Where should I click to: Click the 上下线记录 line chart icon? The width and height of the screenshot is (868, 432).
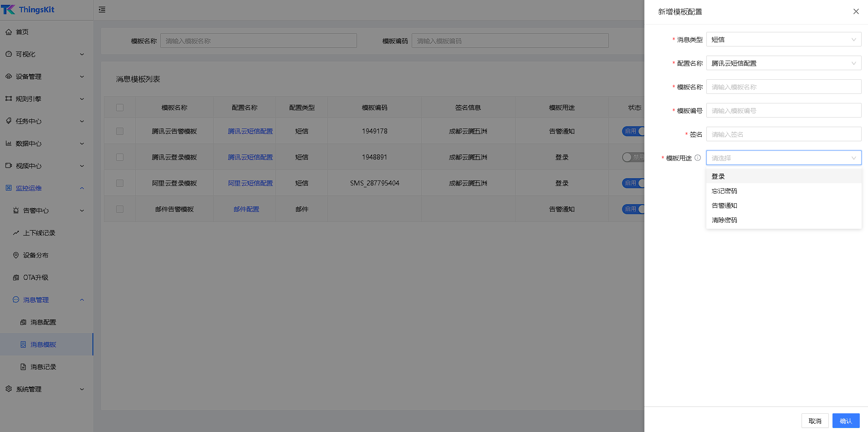point(16,233)
